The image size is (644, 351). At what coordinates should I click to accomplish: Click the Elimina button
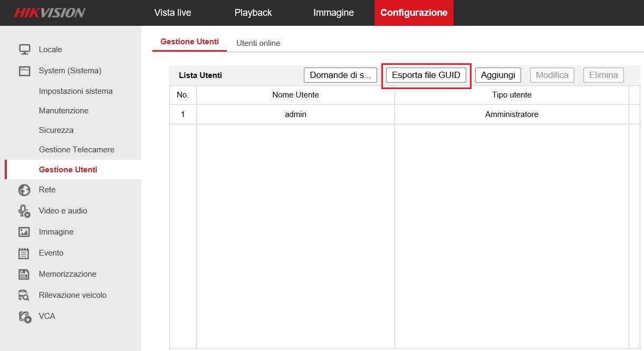pyautogui.click(x=603, y=75)
